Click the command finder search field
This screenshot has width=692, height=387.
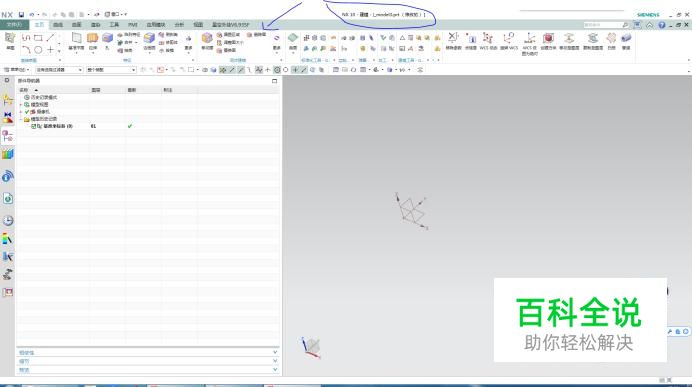[602, 25]
